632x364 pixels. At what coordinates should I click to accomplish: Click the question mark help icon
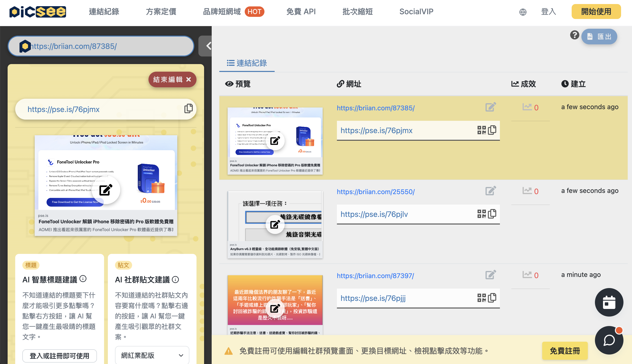coord(575,35)
